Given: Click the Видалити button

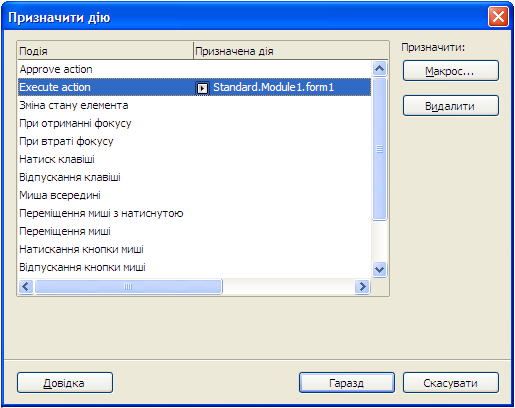Looking at the screenshot, I should click(451, 106).
